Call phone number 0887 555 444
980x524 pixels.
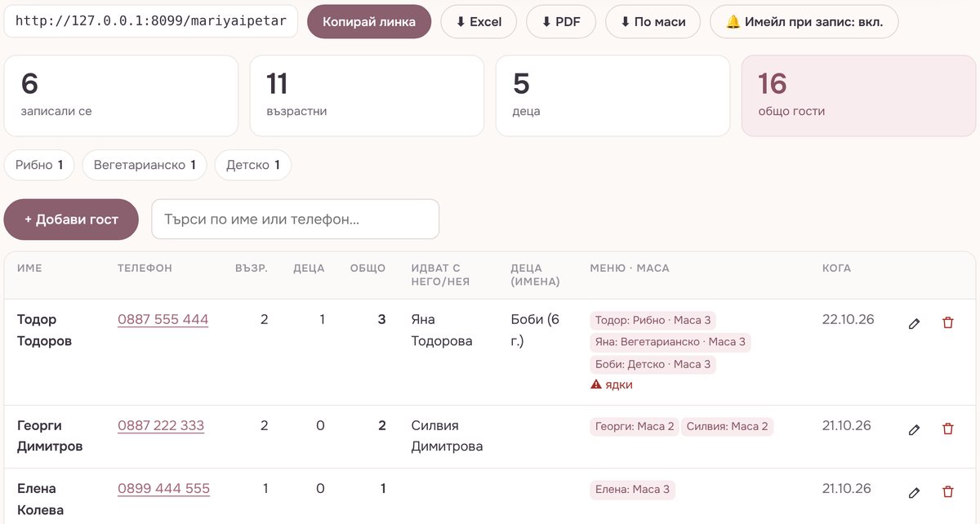click(163, 320)
